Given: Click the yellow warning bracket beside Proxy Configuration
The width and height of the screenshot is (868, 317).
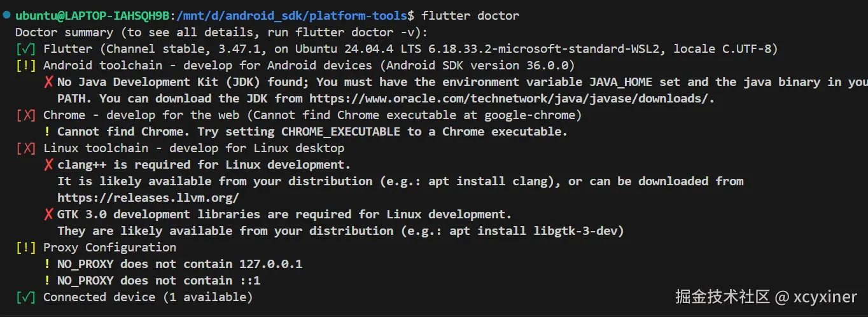Looking at the screenshot, I should pyautogui.click(x=25, y=248).
